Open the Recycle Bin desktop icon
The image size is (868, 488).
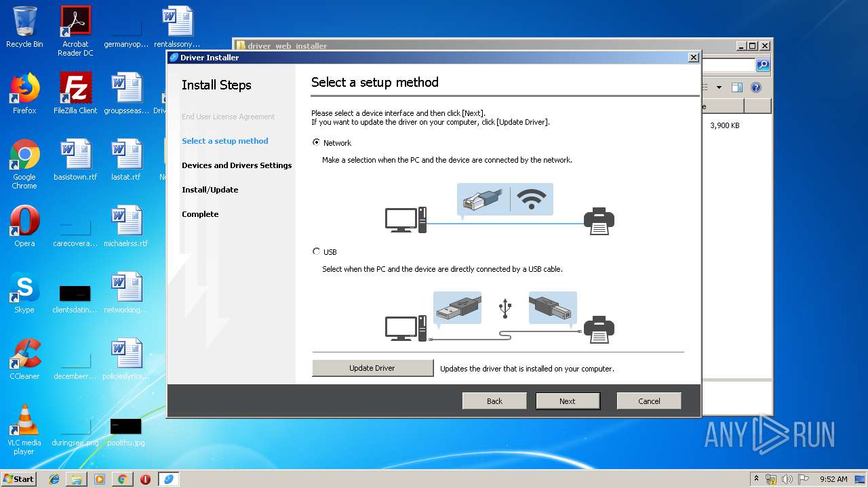tap(24, 27)
